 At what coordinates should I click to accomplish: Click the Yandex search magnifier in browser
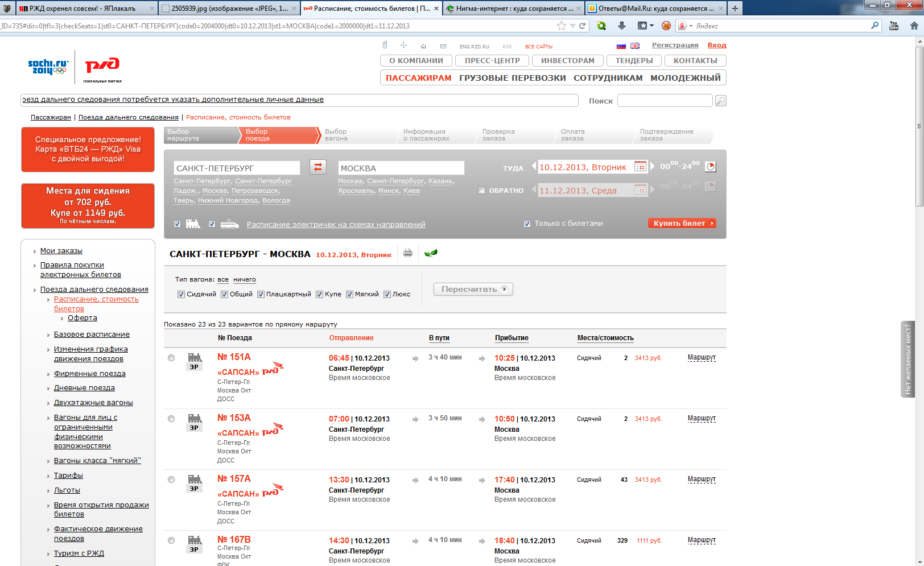coord(874,26)
